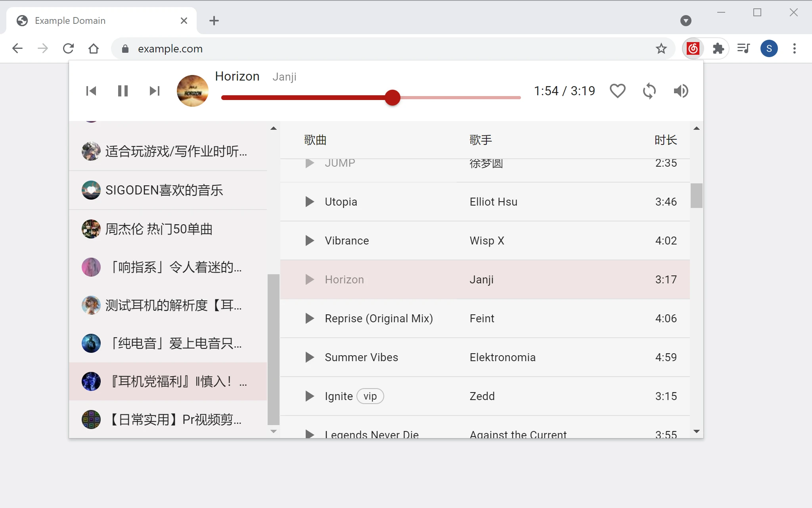This screenshot has width=812, height=508.
Task: Open playlist 【日常实用】Pr视频剪
Action: [x=168, y=419]
